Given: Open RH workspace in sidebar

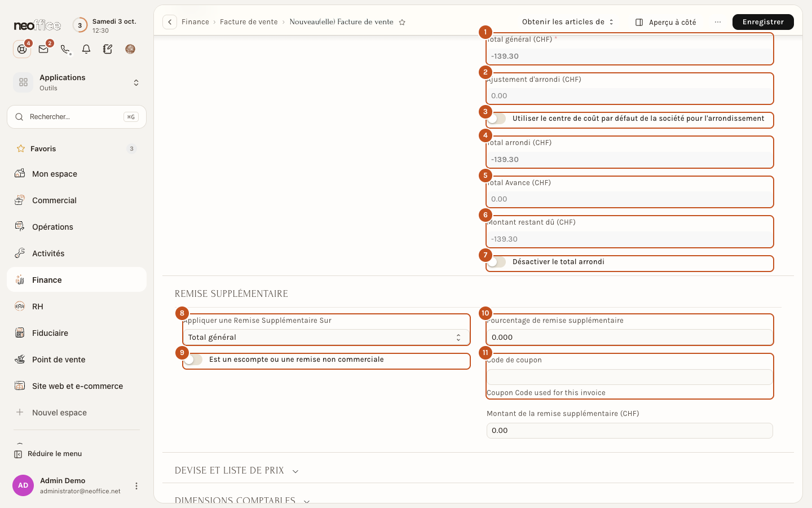Looking at the screenshot, I should coord(77,306).
